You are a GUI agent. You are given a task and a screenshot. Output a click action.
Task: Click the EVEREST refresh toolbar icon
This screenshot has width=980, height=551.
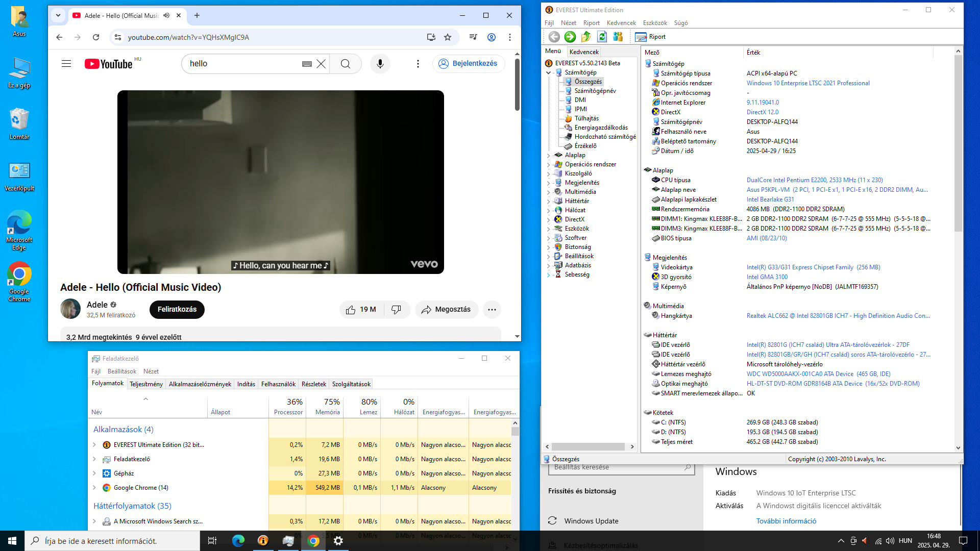point(602,37)
